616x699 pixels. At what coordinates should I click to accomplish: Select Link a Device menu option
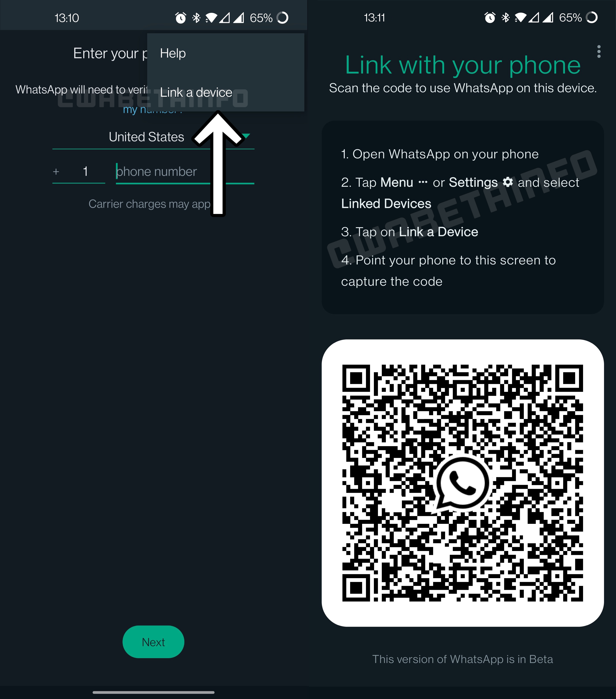(197, 92)
